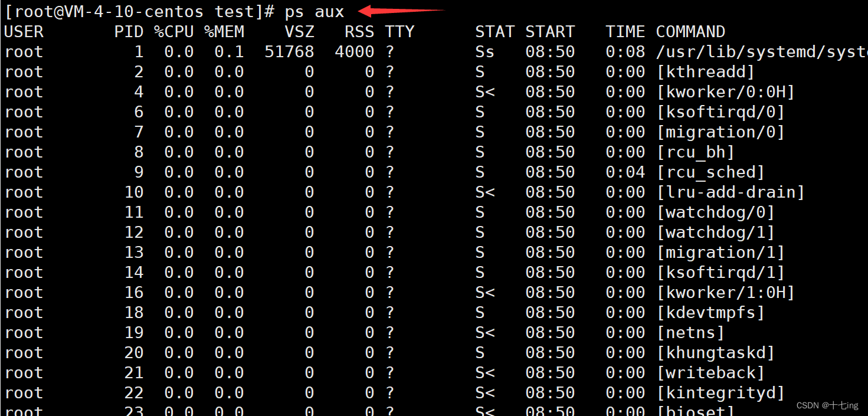Click the 08:50 start time in kdevtmpfs row

click(x=550, y=313)
